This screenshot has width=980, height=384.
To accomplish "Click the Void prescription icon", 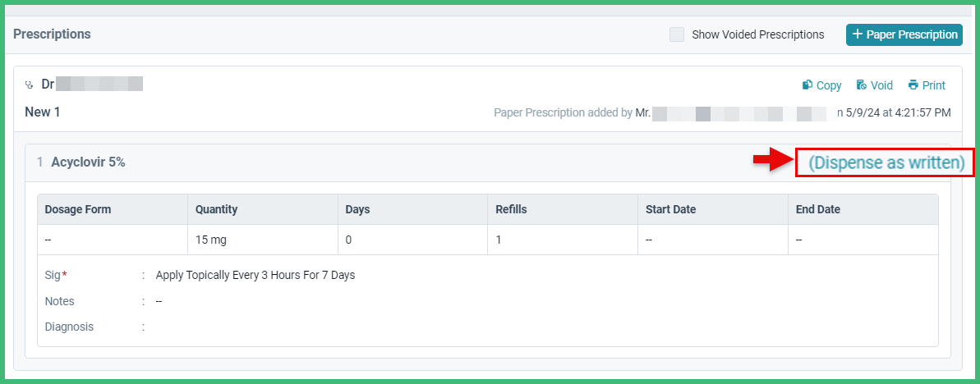I will click(x=861, y=85).
